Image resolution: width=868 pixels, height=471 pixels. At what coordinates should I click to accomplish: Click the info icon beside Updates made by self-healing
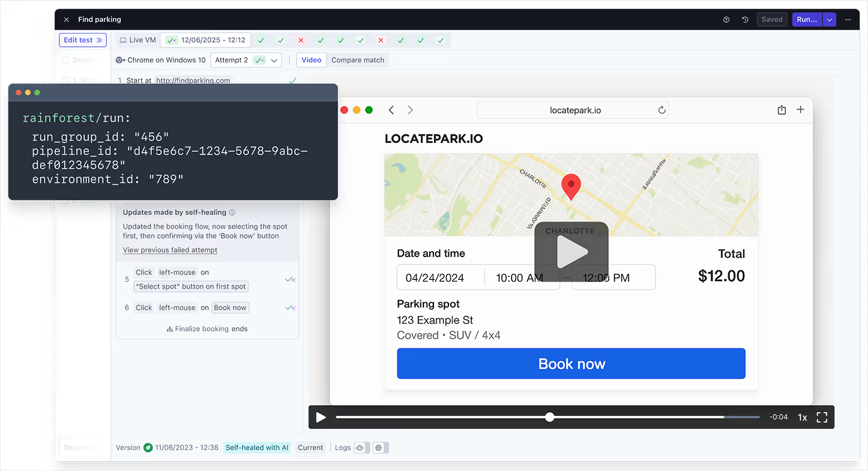[232, 212]
